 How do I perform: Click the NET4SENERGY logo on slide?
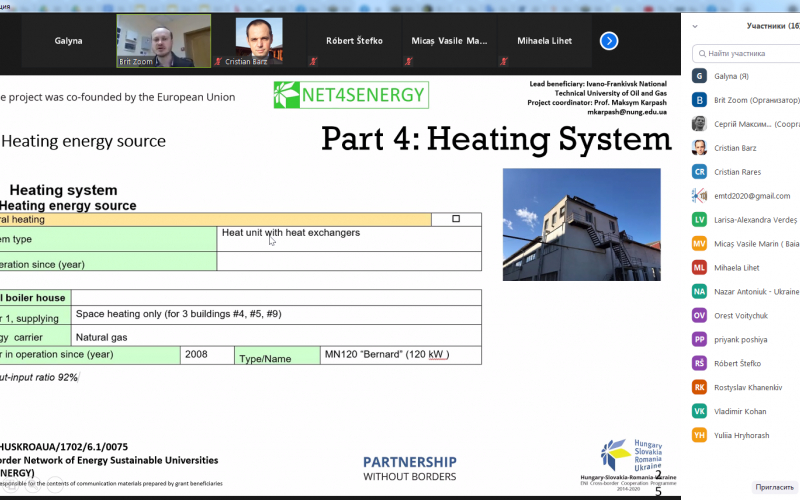pos(351,95)
